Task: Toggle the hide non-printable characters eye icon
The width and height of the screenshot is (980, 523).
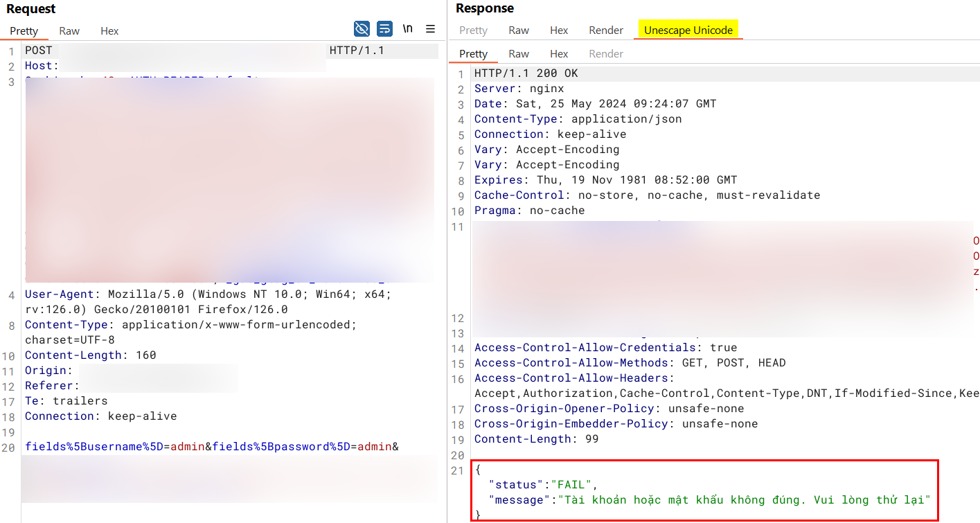Action: pos(362,28)
